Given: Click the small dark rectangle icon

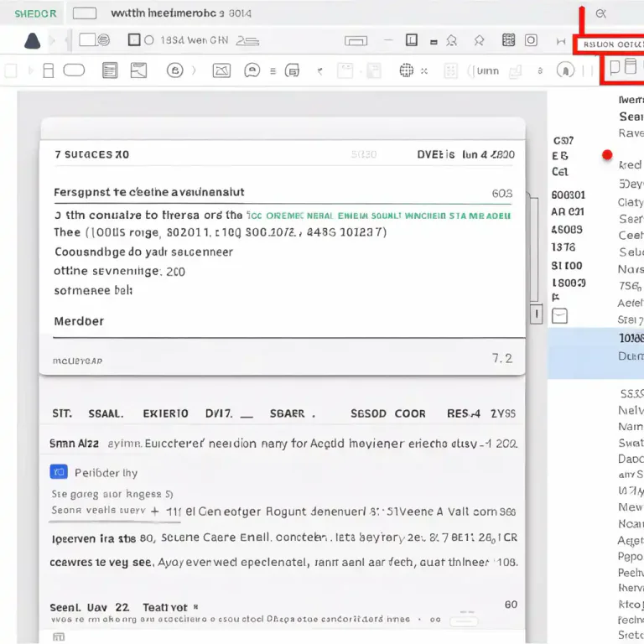Looking at the screenshot, I should (x=434, y=42).
